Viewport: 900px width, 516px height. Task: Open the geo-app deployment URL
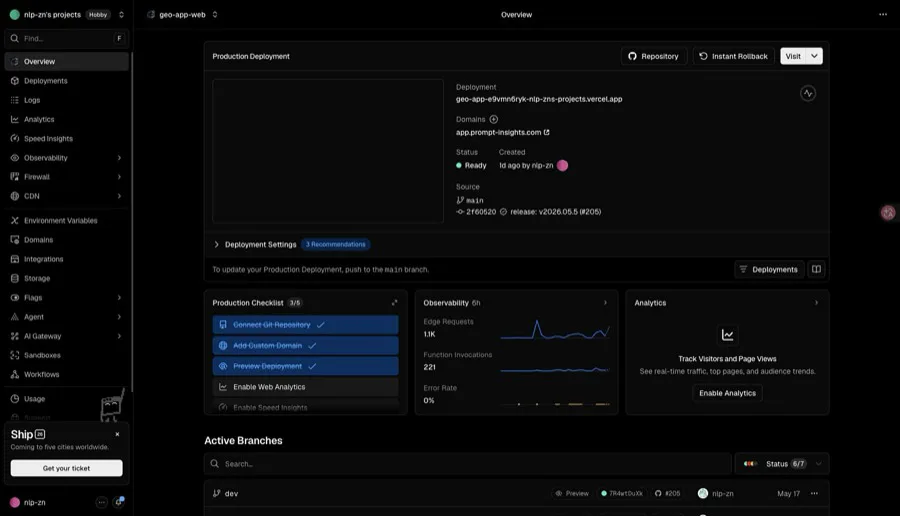click(x=539, y=99)
